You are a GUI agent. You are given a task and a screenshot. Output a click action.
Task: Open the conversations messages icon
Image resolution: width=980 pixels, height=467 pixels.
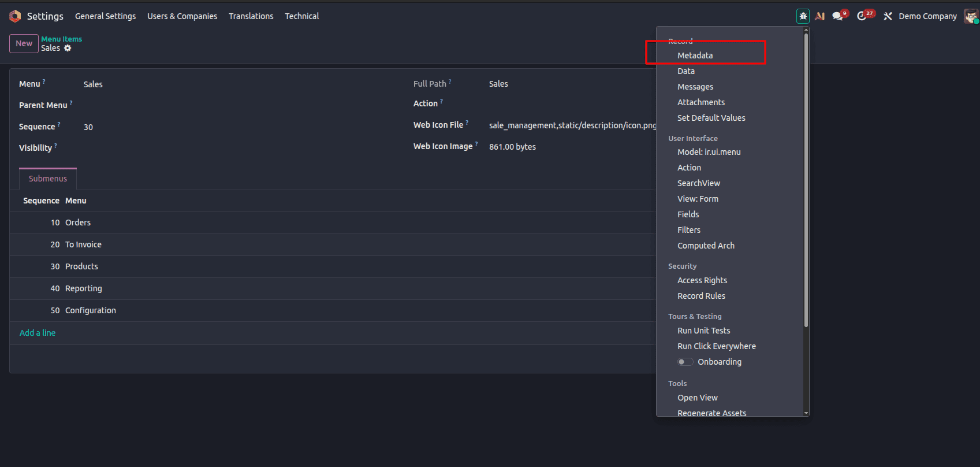837,16
